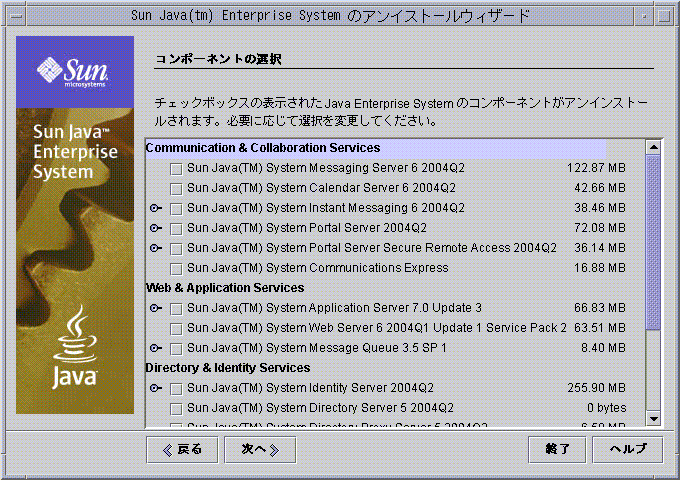
Task: Click the component list scrollbar thumb
Action: 653,242
